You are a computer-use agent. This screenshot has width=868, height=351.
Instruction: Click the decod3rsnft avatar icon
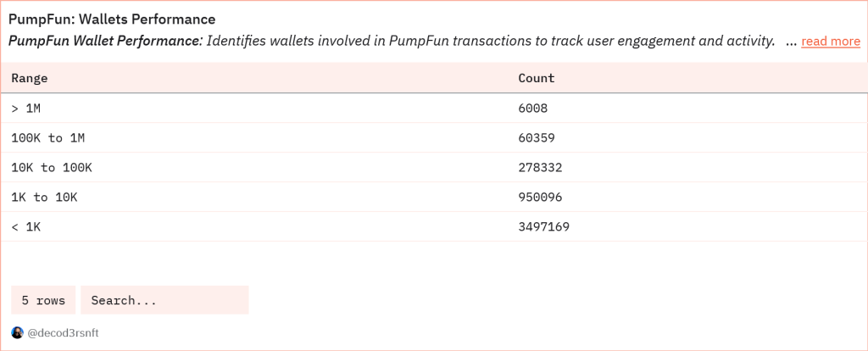(17, 332)
